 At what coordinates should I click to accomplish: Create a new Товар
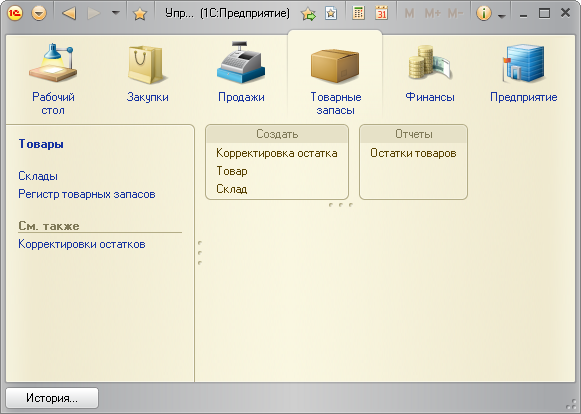pyautogui.click(x=232, y=171)
